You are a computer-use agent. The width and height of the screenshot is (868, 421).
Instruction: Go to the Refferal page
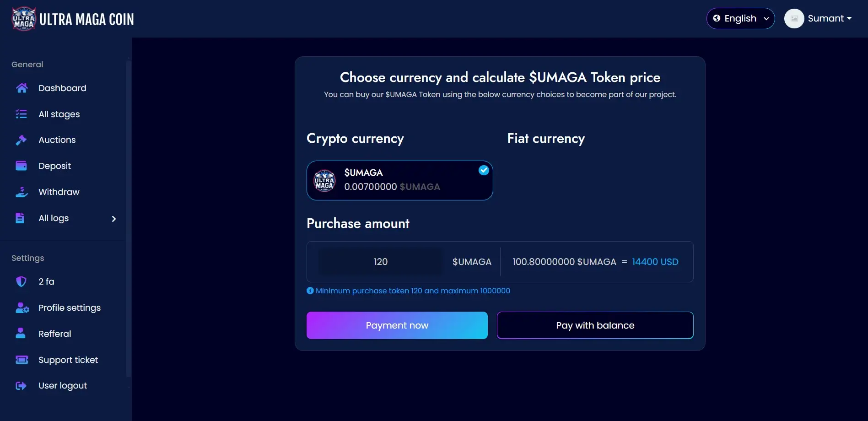click(x=55, y=334)
